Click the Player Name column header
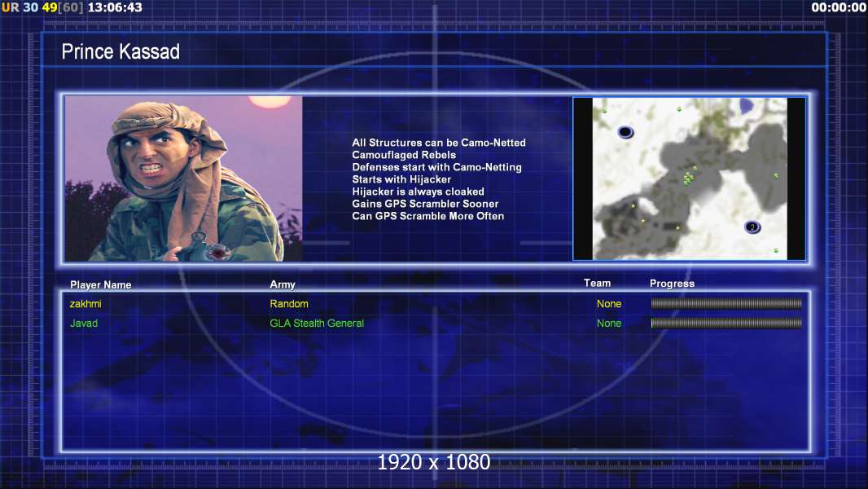Image resolution: width=868 pixels, height=489 pixels. pyautogui.click(x=101, y=284)
